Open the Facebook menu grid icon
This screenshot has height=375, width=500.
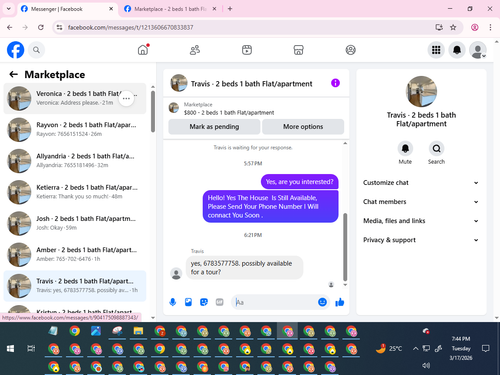(x=436, y=50)
